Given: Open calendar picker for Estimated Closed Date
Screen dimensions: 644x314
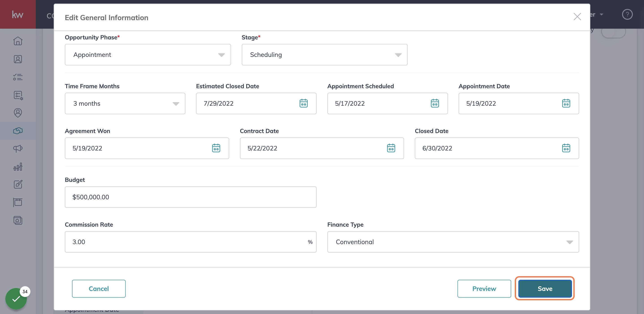Looking at the screenshot, I should point(303,103).
